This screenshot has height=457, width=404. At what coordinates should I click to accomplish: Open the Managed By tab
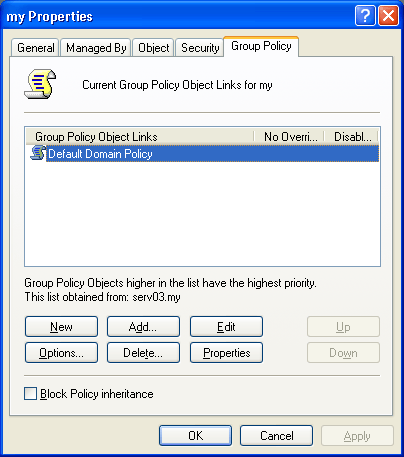(96, 48)
